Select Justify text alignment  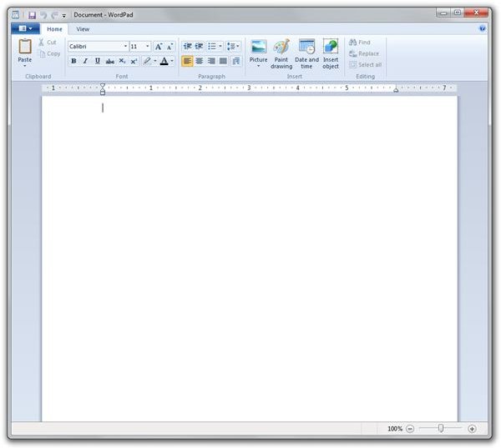pos(223,61)
